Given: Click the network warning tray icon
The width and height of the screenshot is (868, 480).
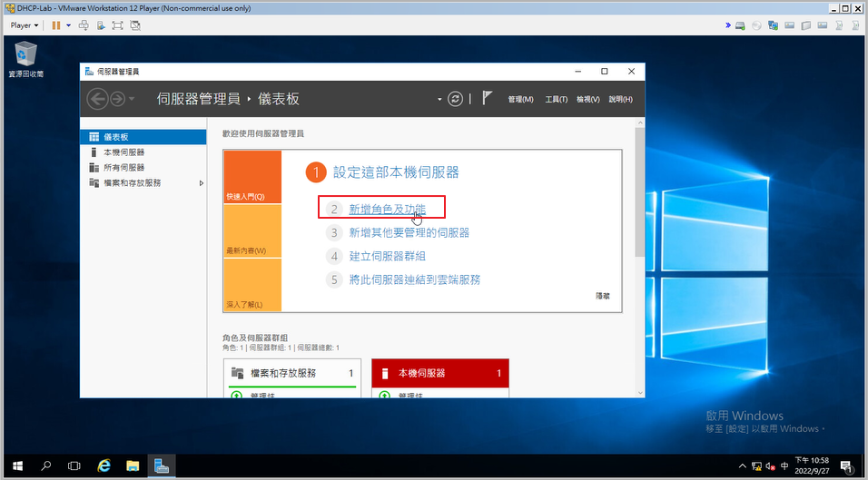Looking at the screenshot, I should [756, 466].
